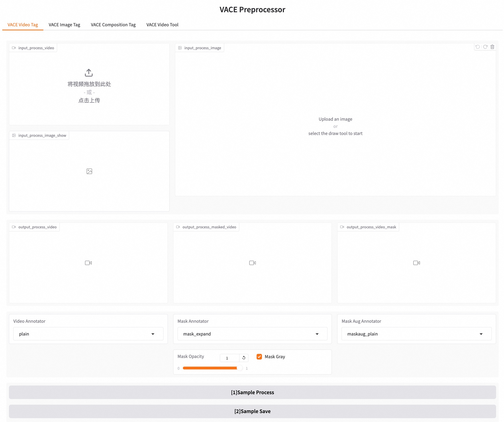The width and height of the screenshot is (504, 422).
Task: Click the undo icon in image editor
Action: pyautogui.click(x=477, y=47)
